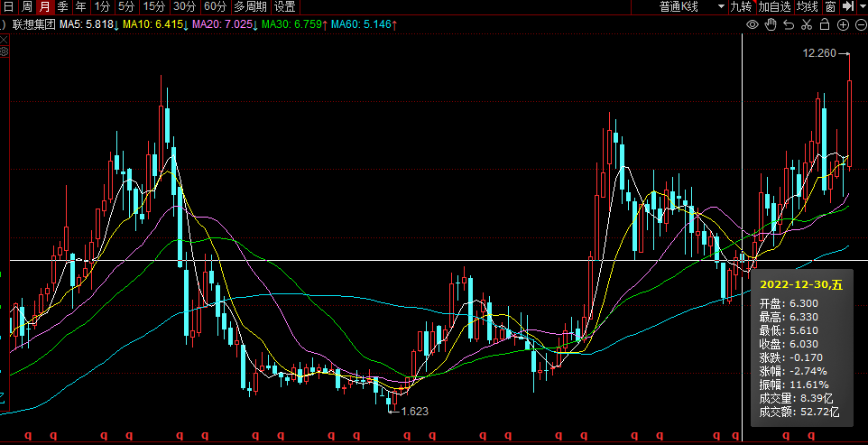Toggle the 九转 indicator
Viewport: 868px width, 445px height.
tap(741, 6)
